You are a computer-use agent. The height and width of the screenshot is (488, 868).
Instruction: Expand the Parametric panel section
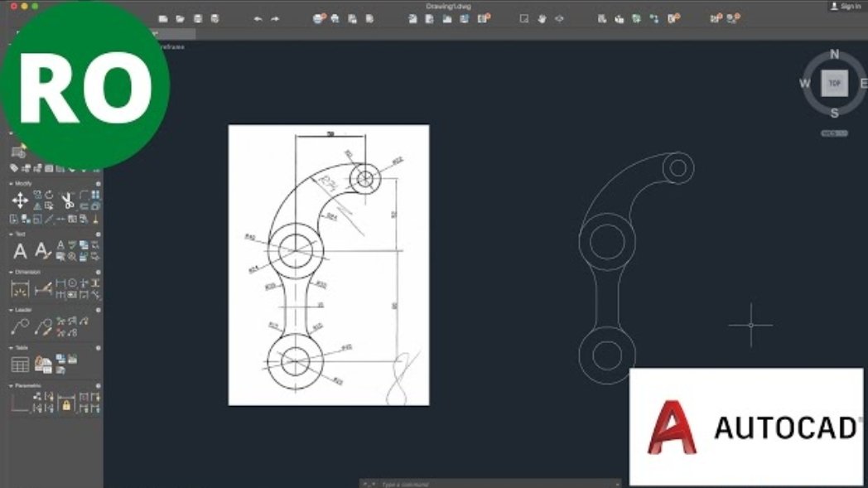click(12, 384)
